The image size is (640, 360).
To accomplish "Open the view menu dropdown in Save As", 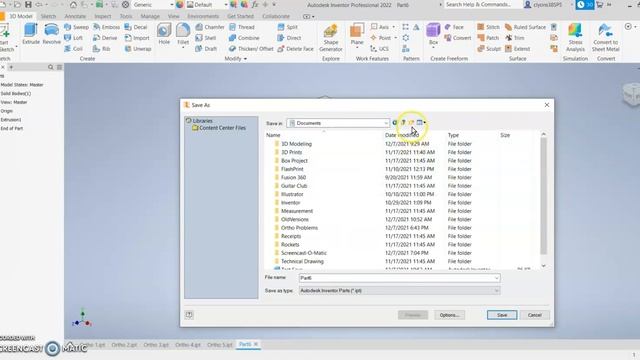I will point(421,122).
